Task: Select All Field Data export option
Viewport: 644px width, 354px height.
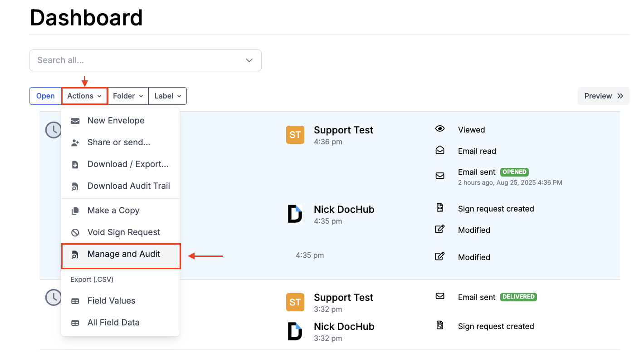Action: click(x=113, y=323)
